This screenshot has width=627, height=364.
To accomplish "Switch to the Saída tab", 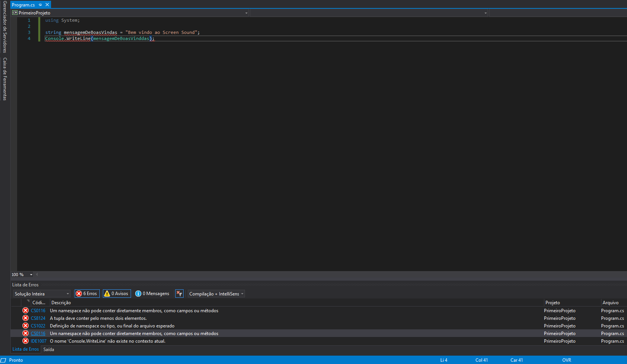I will [49, 350].
